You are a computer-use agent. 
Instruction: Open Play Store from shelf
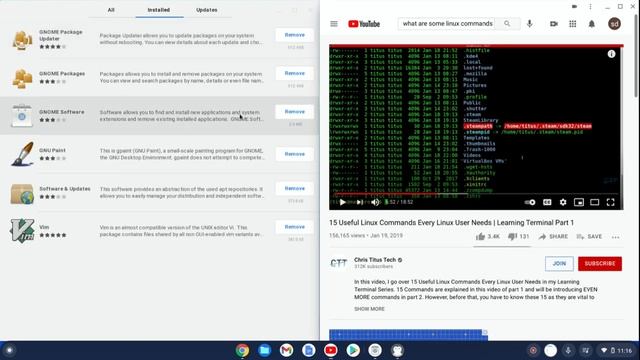pyautogui.click(x=353, y=350)
